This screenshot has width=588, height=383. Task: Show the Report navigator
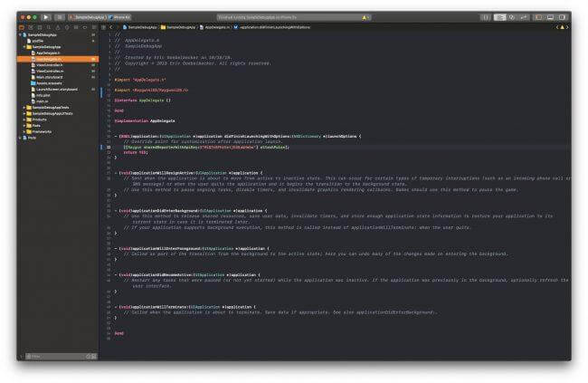tap(94, 27)
